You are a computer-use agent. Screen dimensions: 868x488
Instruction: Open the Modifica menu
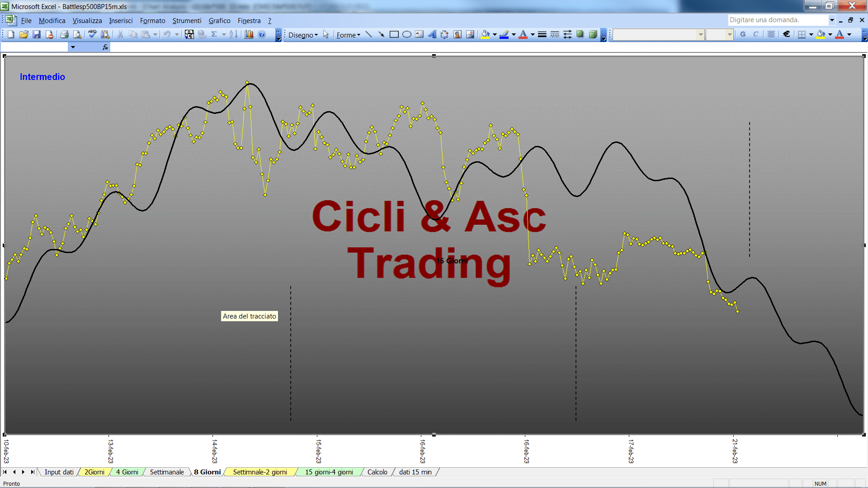pyautogui.click(x=52, y=20)
